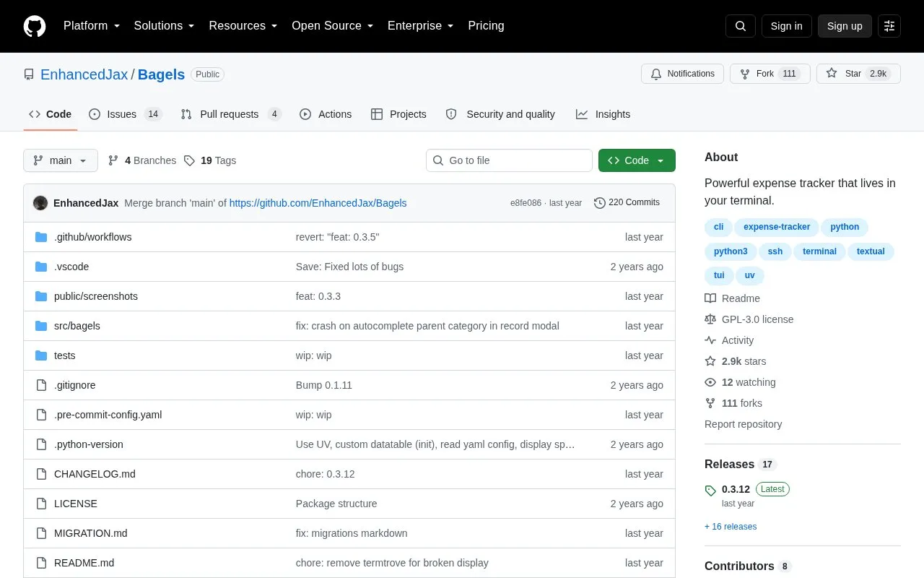The image size is (924, 578).
Task: Open the header appearance settings icon
Action: (889, 26)
